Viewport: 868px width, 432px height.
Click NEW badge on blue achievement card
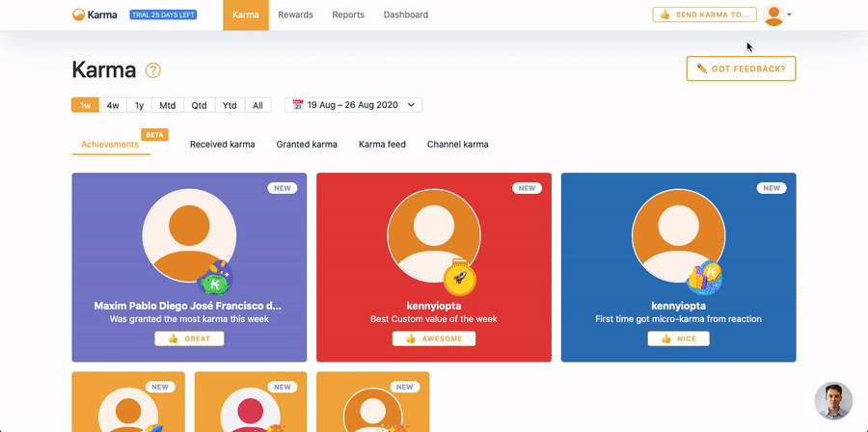[x=772, y=188]
